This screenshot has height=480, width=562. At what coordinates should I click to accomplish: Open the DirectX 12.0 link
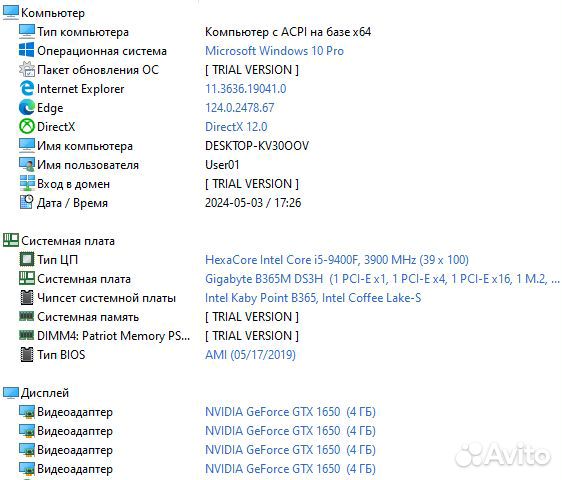point(236,127)
